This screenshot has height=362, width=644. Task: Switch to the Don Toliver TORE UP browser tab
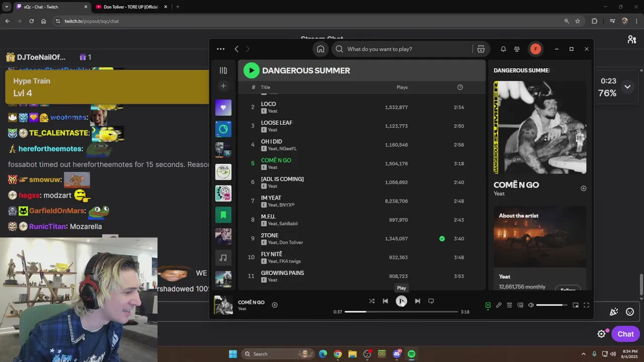click(131, 7)
